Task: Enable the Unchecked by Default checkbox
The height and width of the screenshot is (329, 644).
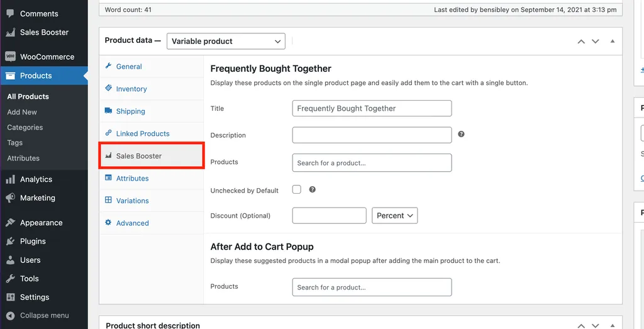Action: 297,189
